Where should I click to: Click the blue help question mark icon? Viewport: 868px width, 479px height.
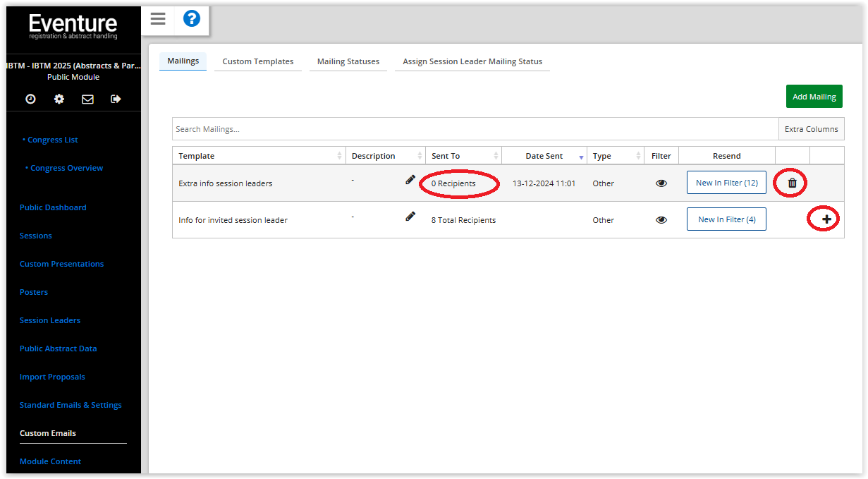pos(192,19)
